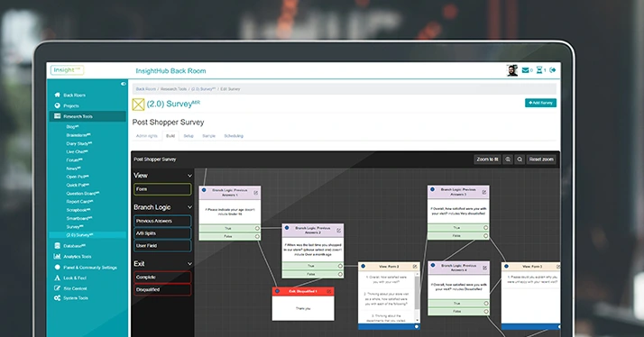The height and width of the screenshot is (337, 644).
Task: Click the Research Tools sidebar icon
Action: [57, 116]
